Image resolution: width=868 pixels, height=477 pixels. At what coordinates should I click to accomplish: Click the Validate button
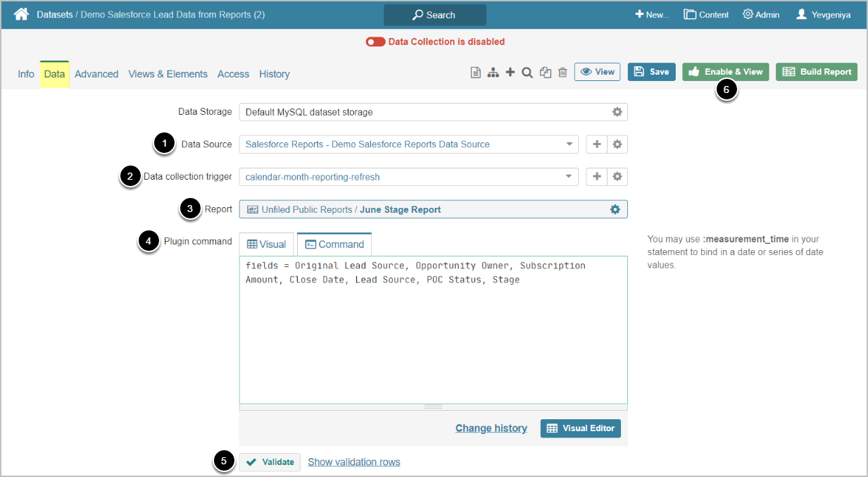(x=270, y=462)
